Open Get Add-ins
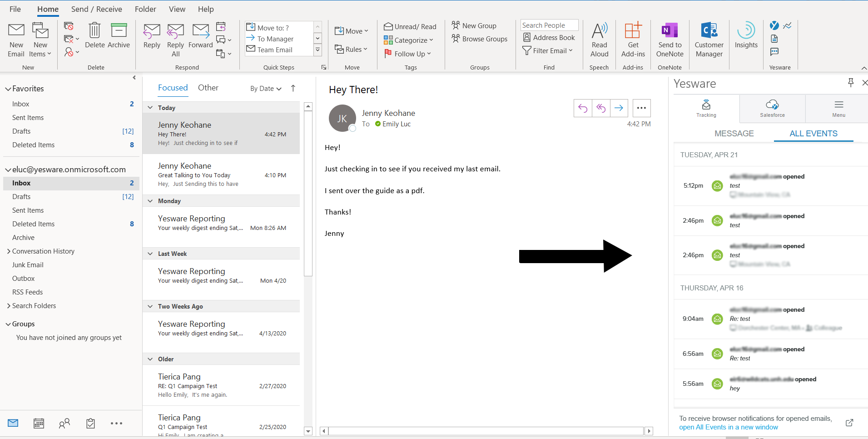The image size is (868, 439). [633, 39]
